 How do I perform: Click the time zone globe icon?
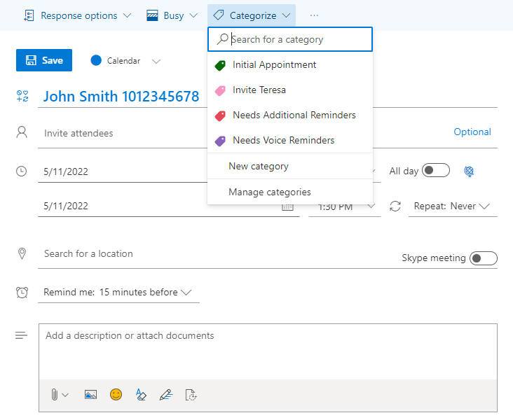coord(470,171)
